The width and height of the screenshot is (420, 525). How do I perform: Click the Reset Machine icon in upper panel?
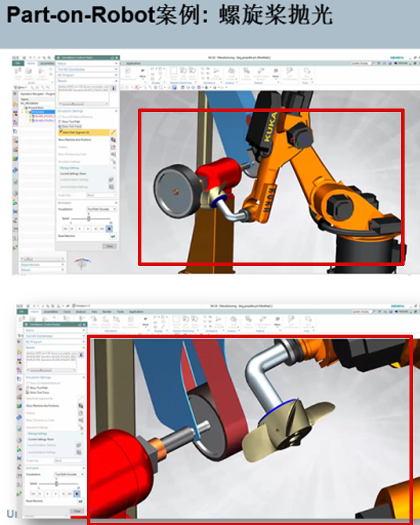(x=113, y=237)
